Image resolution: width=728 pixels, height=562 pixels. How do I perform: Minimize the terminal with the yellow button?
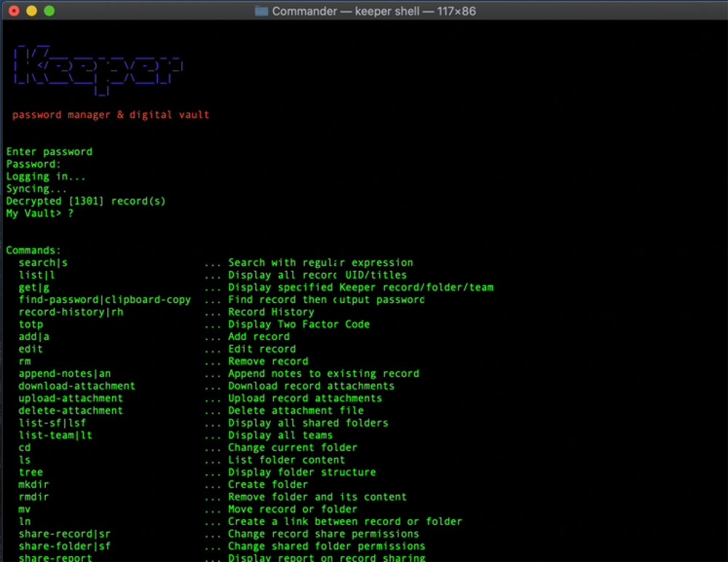pos(31,11)
